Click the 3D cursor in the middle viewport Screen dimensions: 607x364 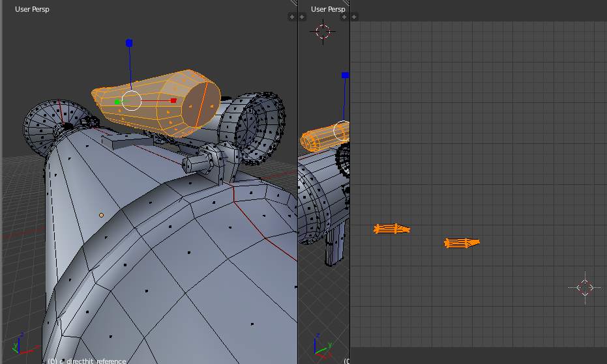coord(323,31)
